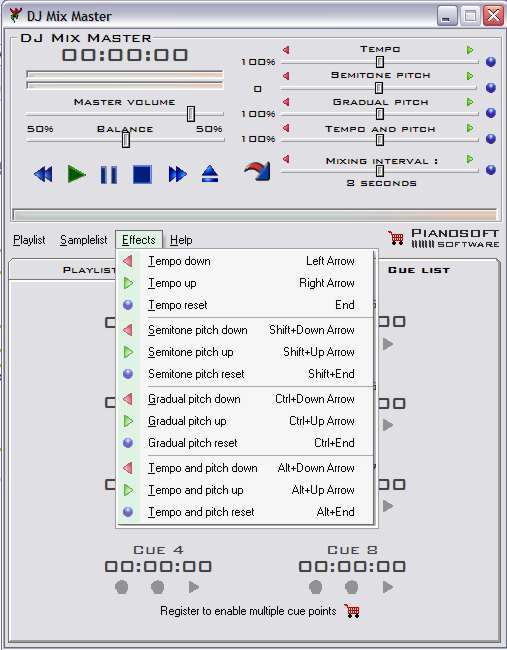Click the red tempo decrease arrow above the Tempo slider

(286, 50)
